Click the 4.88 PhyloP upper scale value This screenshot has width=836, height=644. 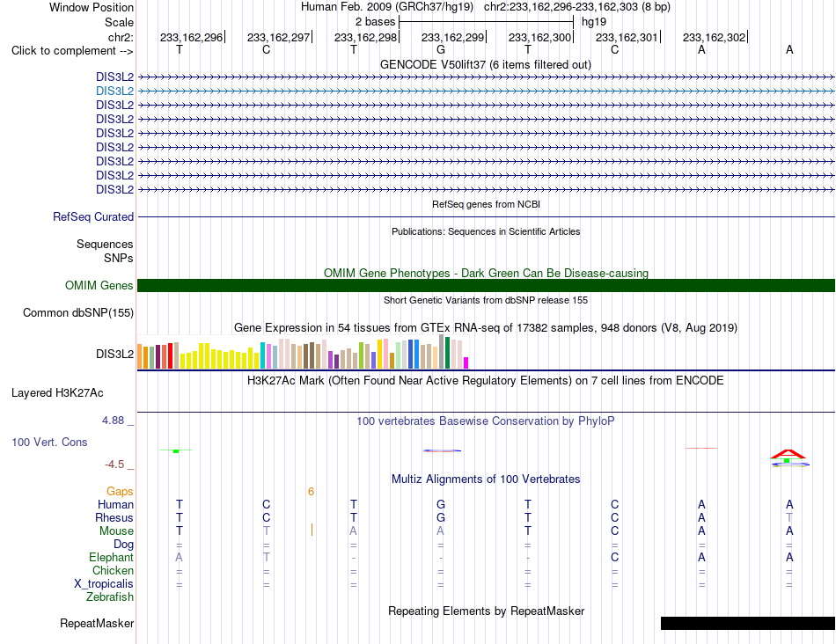[x=114, y=420]
